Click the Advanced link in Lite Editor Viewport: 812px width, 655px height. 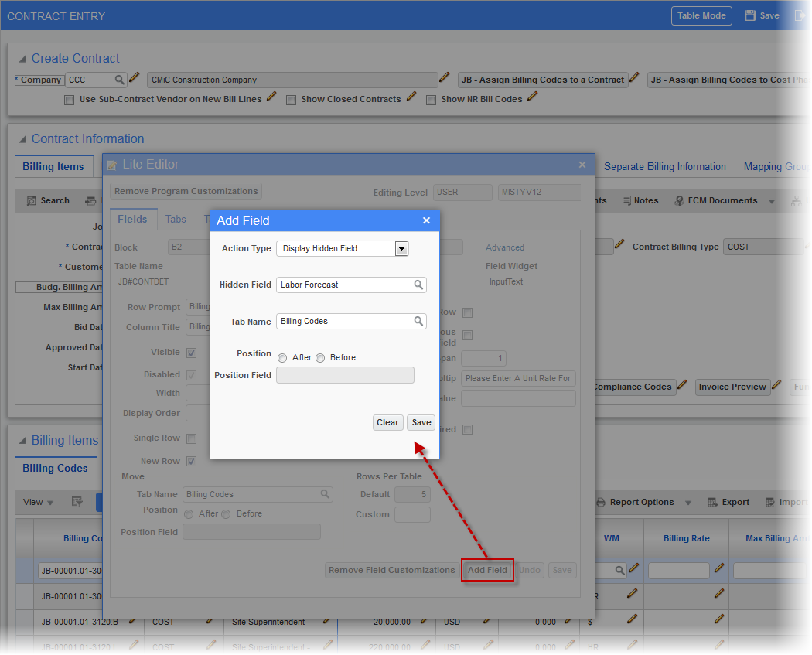[x=505, y=247]
